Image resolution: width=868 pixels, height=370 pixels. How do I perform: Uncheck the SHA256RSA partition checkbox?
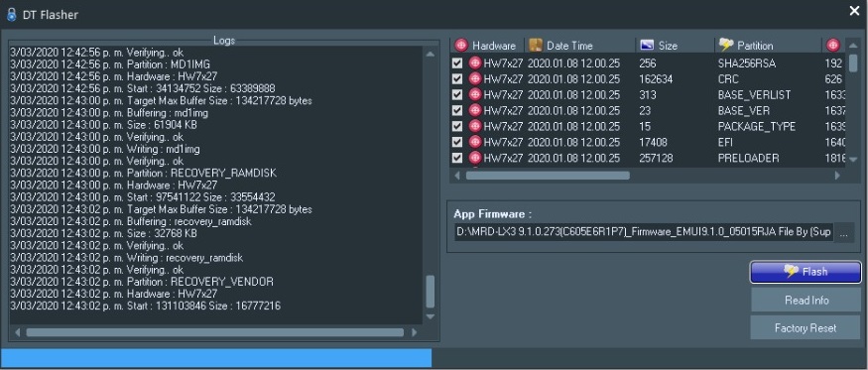coord(456,63)
